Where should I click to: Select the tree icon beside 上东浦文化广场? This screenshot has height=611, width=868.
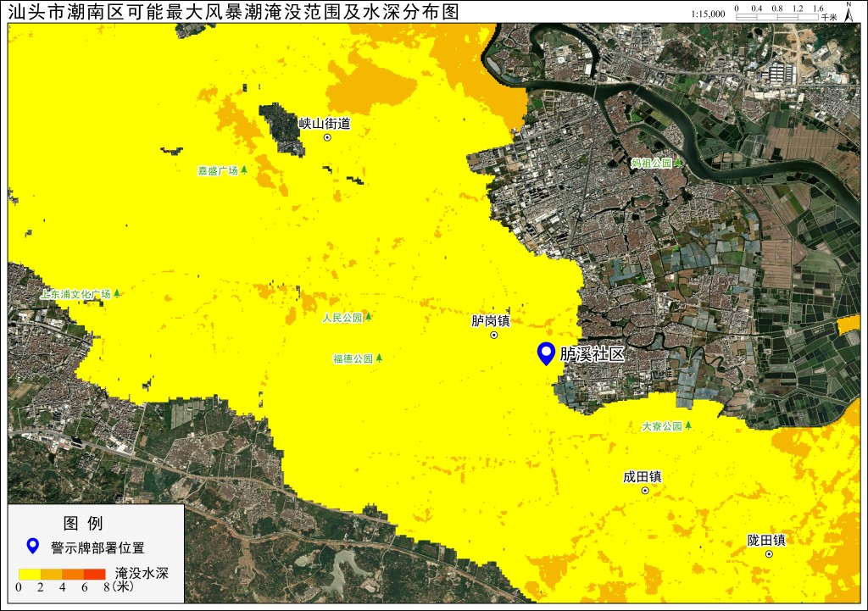pos(116,293)
